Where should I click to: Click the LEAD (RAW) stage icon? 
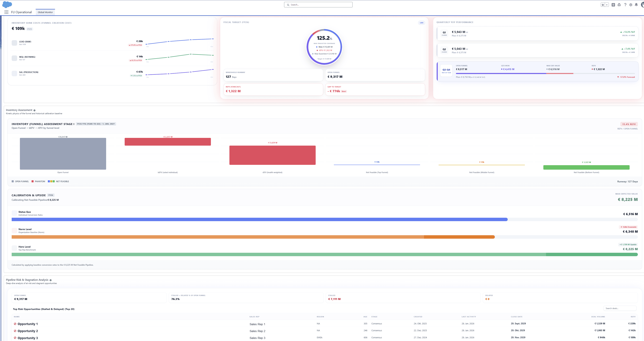click(x=15, y=43)
